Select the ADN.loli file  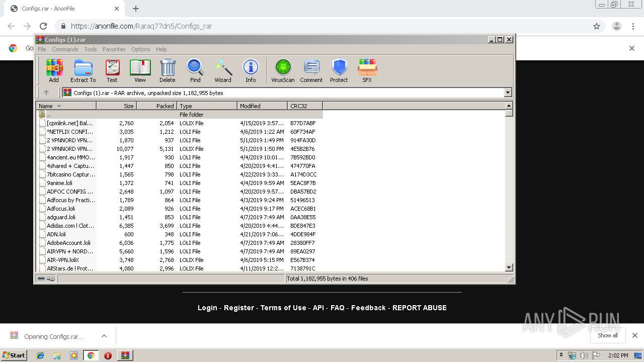pyautogui.click(x=56, y=234)
